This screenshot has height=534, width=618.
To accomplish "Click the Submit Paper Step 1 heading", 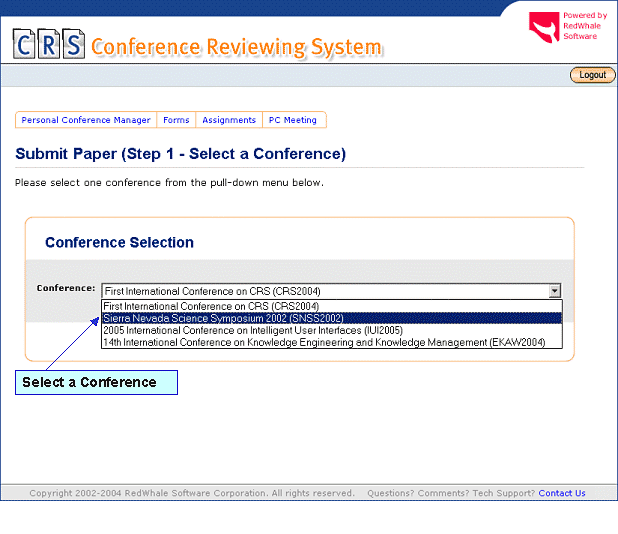I will click(181, 154).
